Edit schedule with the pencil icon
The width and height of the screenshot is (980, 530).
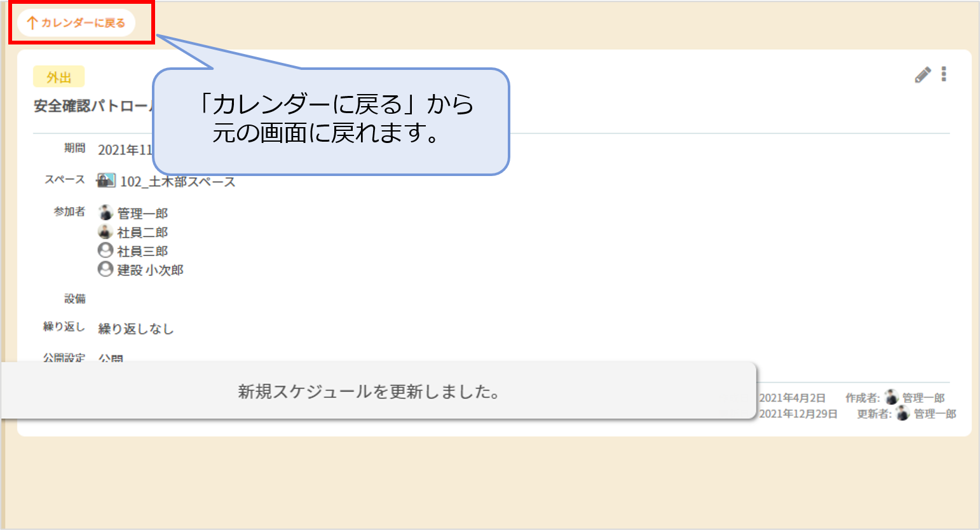[x=923, y=75]
